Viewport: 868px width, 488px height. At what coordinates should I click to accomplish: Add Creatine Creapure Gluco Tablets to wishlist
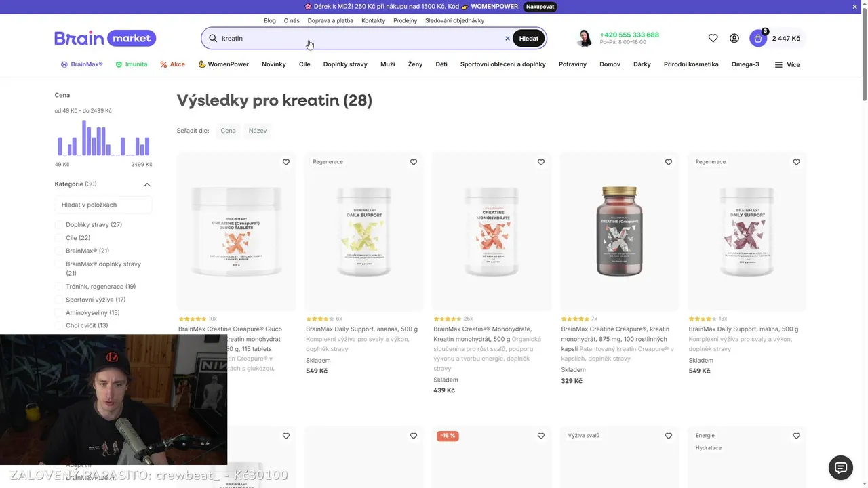(286, 162)
